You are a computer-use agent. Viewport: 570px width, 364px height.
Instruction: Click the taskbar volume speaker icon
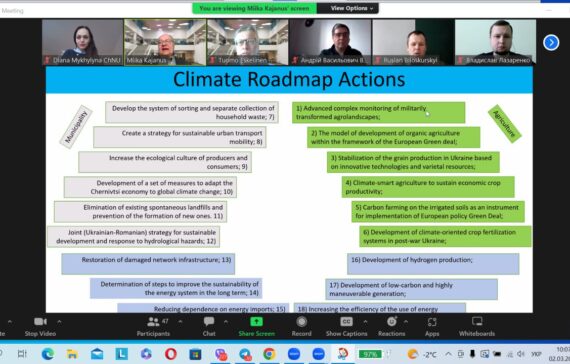tap(521, 354)
